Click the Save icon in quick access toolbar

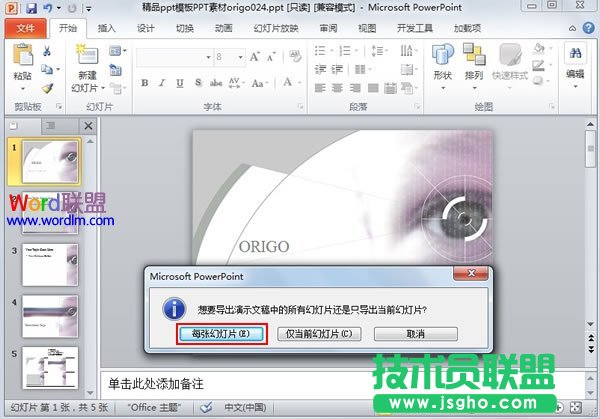[31, 8]
